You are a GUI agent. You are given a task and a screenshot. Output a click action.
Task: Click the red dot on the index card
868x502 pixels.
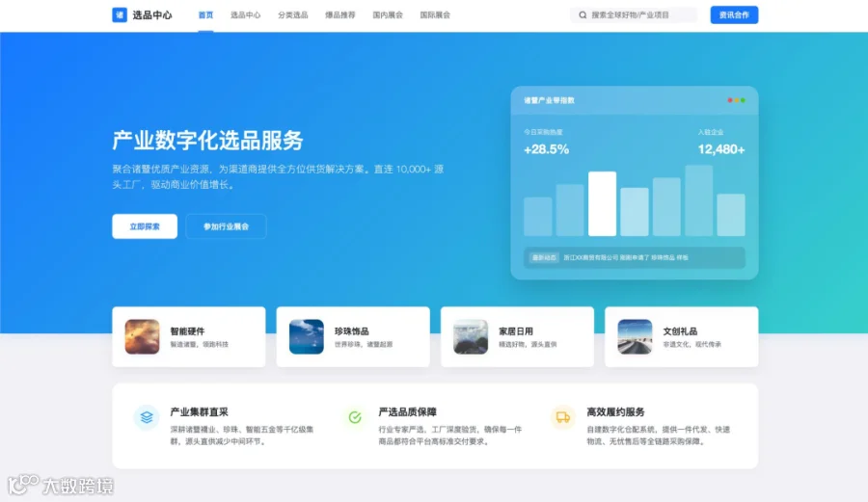pos(730,100)
